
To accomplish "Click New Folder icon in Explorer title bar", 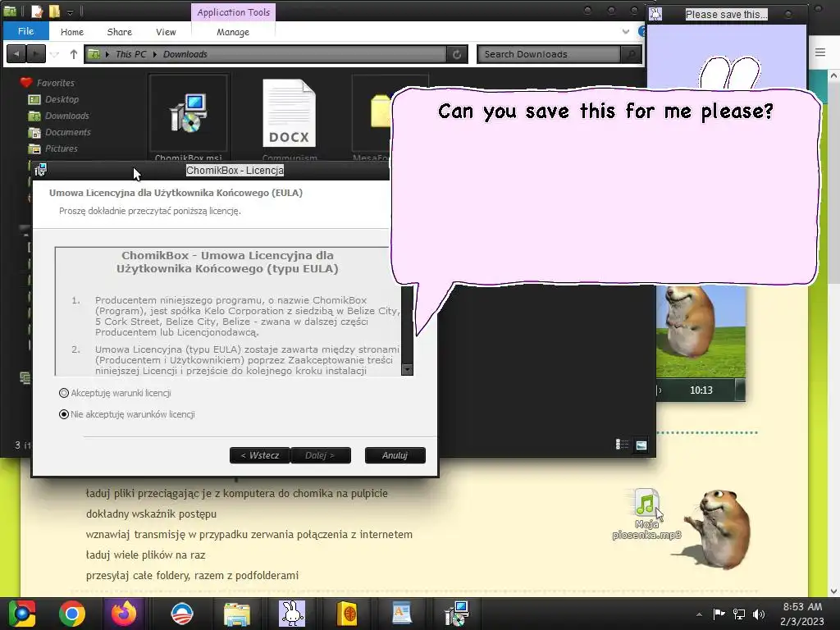I will point(54,11).
